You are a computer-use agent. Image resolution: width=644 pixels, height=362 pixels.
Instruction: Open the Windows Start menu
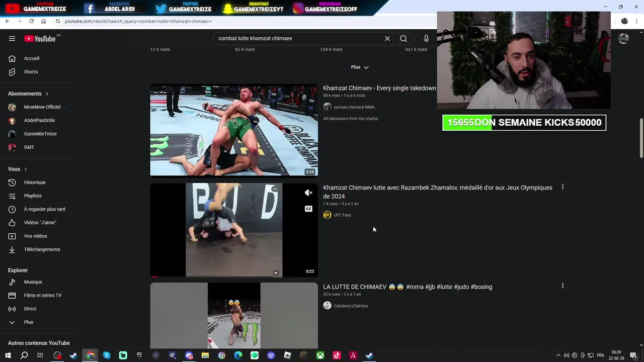[8, 355]
